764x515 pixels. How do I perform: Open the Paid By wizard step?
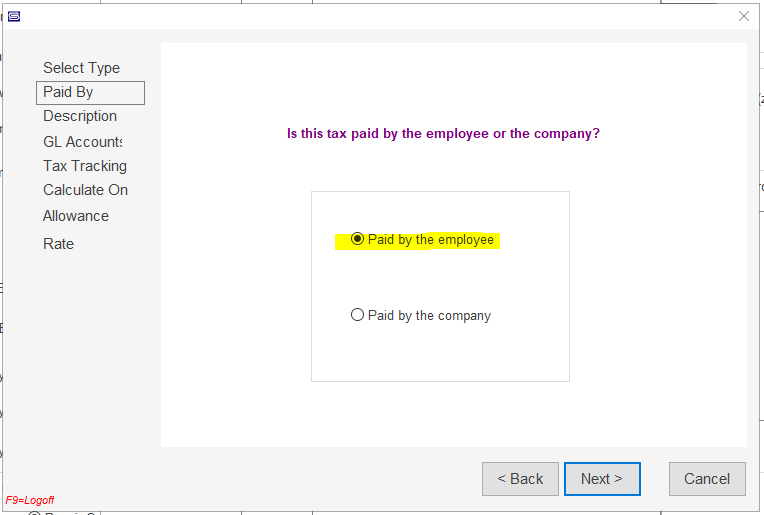tap(90, 93)
